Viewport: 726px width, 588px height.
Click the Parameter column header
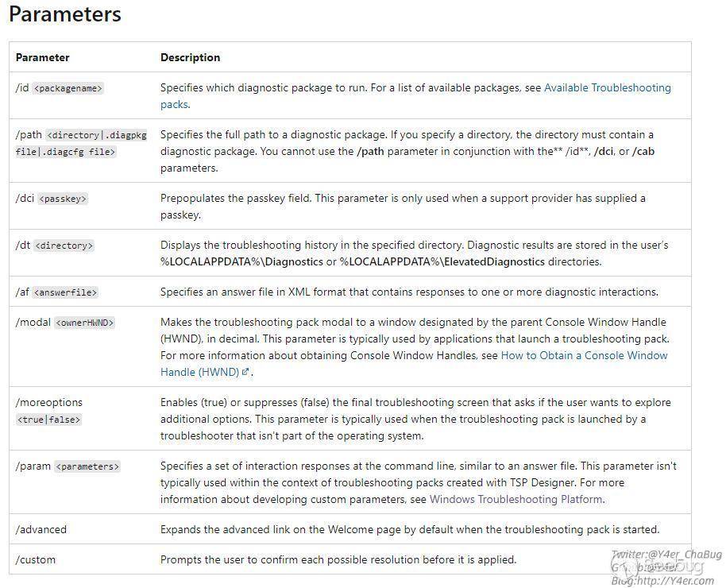[43, 57]
